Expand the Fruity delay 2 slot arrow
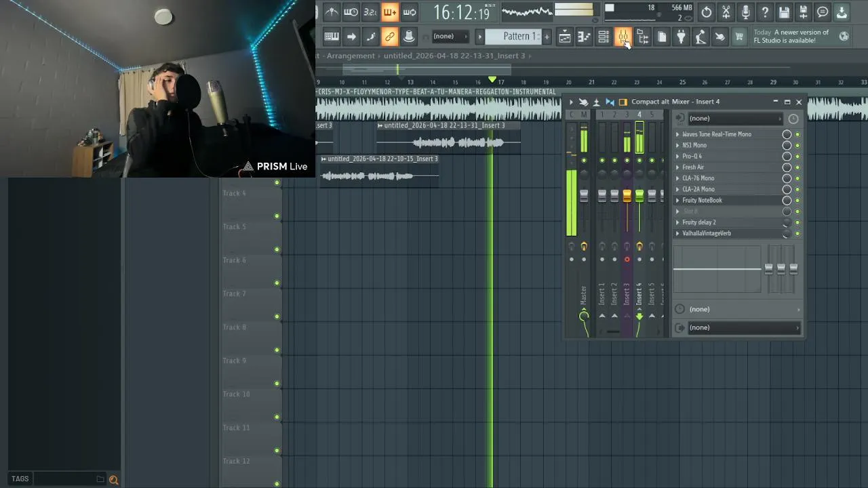 click(x=677, y=222)
